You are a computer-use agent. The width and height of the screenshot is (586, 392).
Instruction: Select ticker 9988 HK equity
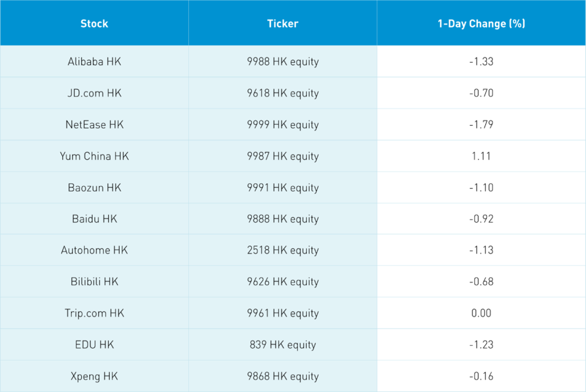click(282, 62)
